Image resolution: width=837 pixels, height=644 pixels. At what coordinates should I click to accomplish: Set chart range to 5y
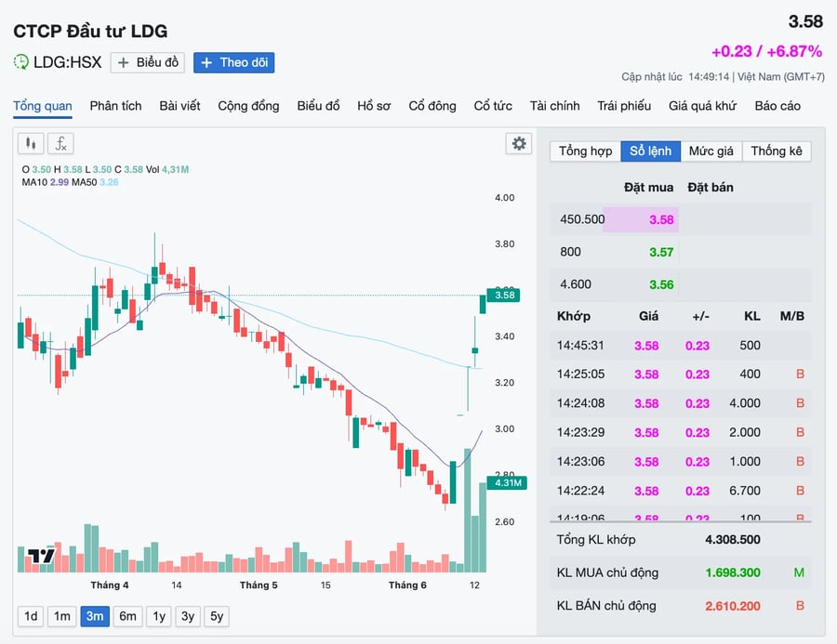(217, 616)
